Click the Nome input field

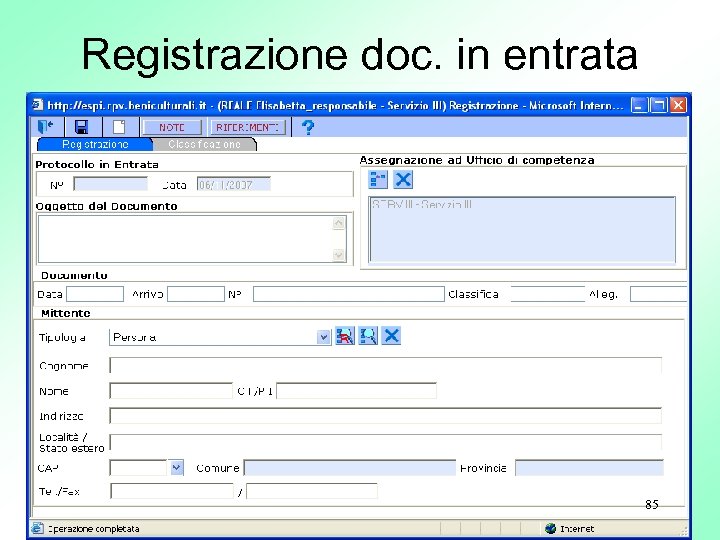point(171,391)
